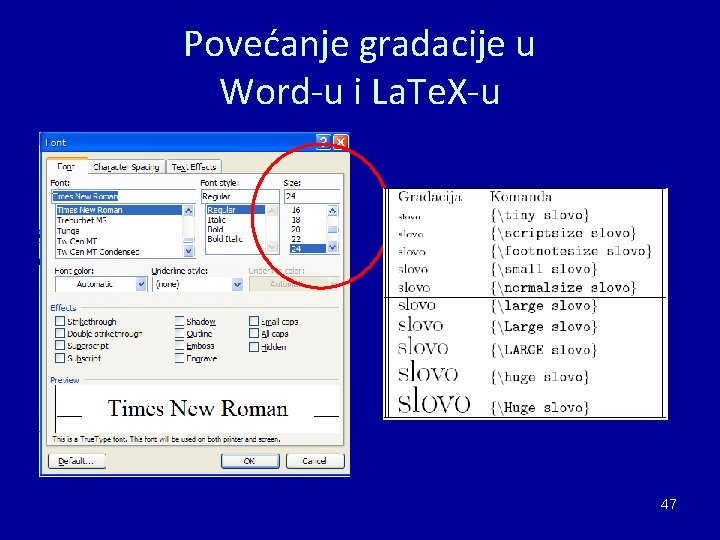Toggle the Shadow effect checkbox

point(180,321)
